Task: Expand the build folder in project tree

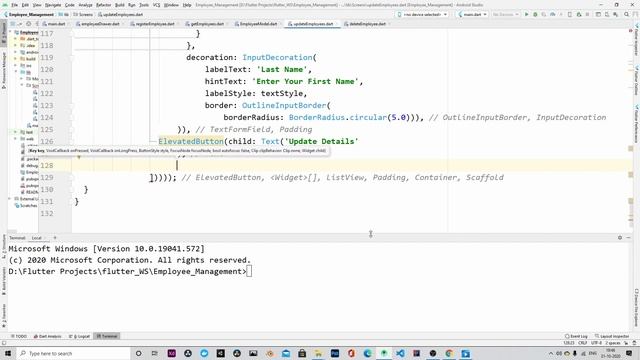Action: click(x=16, y=59)
